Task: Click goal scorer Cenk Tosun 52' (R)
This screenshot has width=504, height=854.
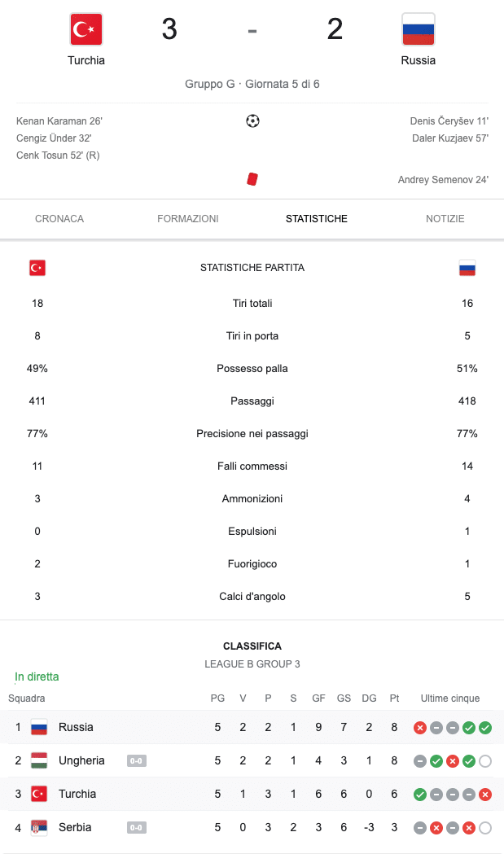Action: pyautogui.click(x=58, y=155)
